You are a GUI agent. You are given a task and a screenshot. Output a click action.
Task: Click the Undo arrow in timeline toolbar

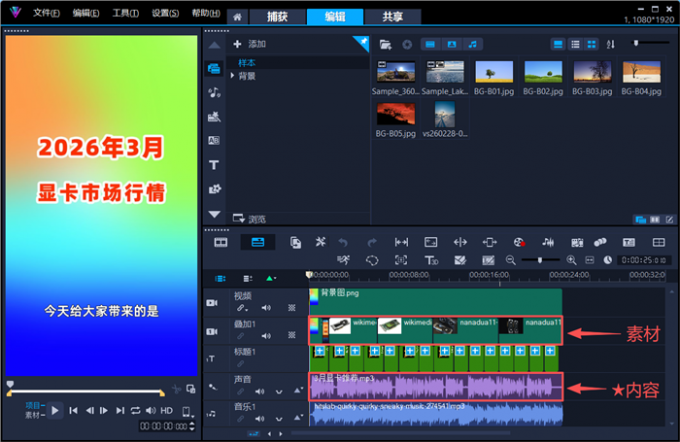[343, 242]
